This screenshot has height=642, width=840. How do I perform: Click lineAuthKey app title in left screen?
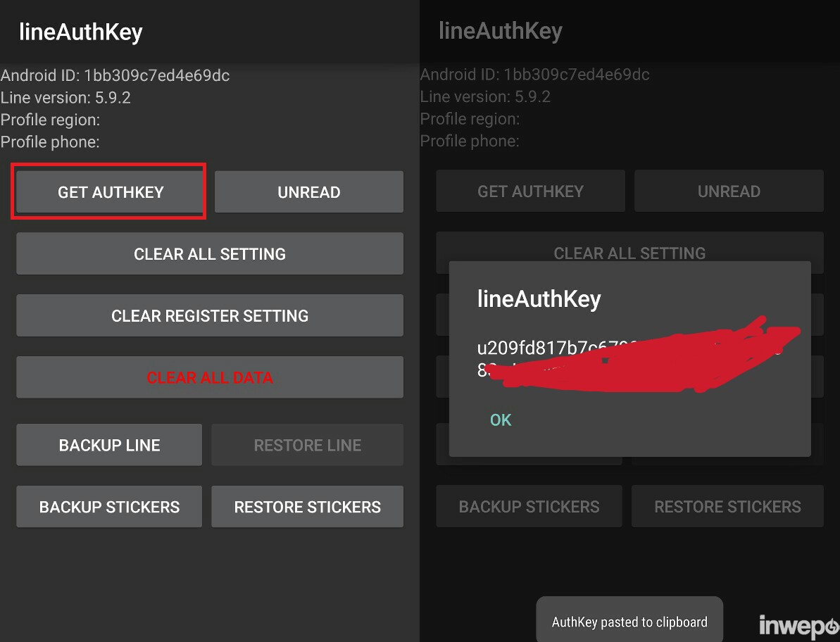pos(81,32)
